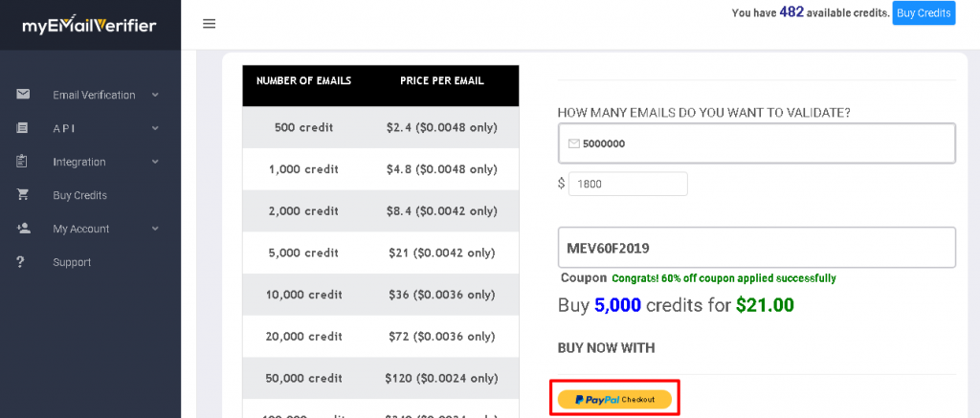The height and width of the screenshot is (418, 980).
Task: Select the 20,000 credit row
Action: click(381, 337)
